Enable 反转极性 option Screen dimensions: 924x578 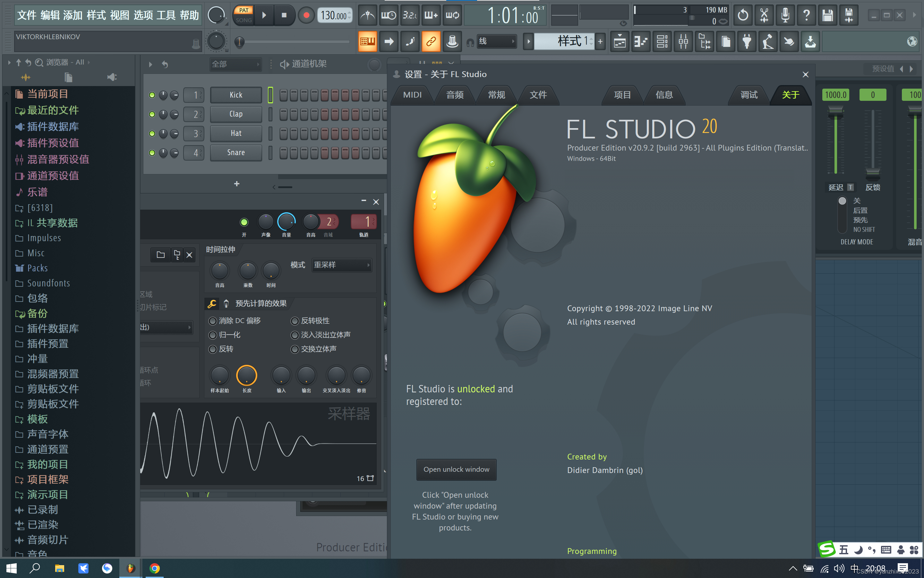295,321
